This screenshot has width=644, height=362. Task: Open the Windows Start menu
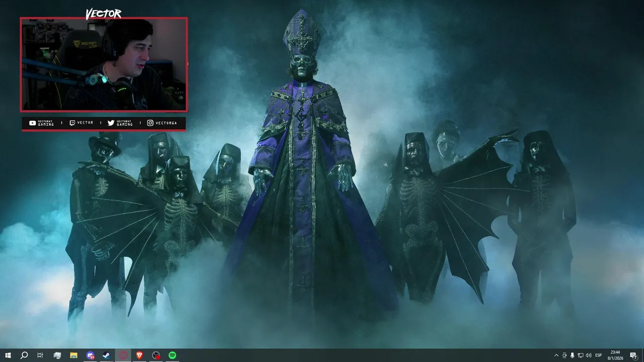(x=8, y=355)
